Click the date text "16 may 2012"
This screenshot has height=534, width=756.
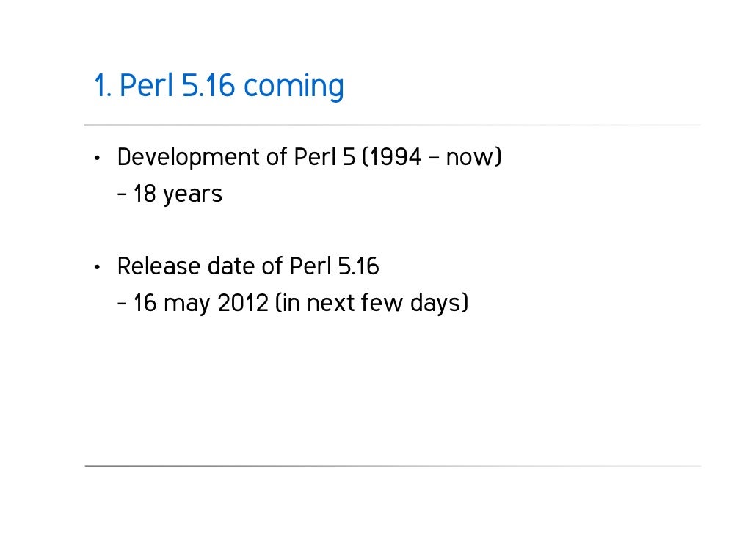pyautogui.click(x=200, y=304)
